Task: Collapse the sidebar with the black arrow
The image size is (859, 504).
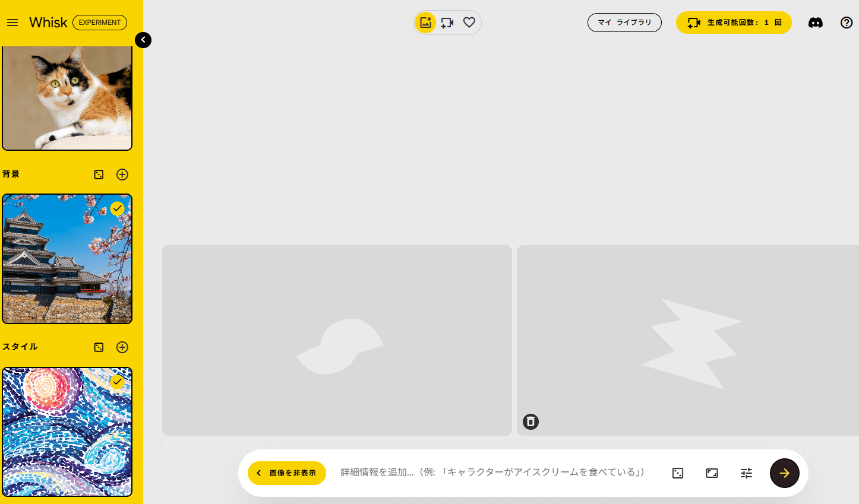Action: tap(143, 40)
